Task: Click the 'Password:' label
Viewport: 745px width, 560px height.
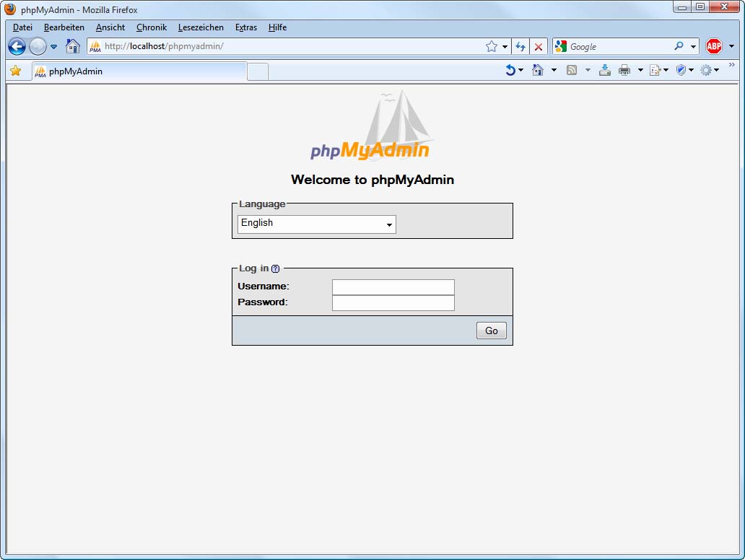Action: 263,302
